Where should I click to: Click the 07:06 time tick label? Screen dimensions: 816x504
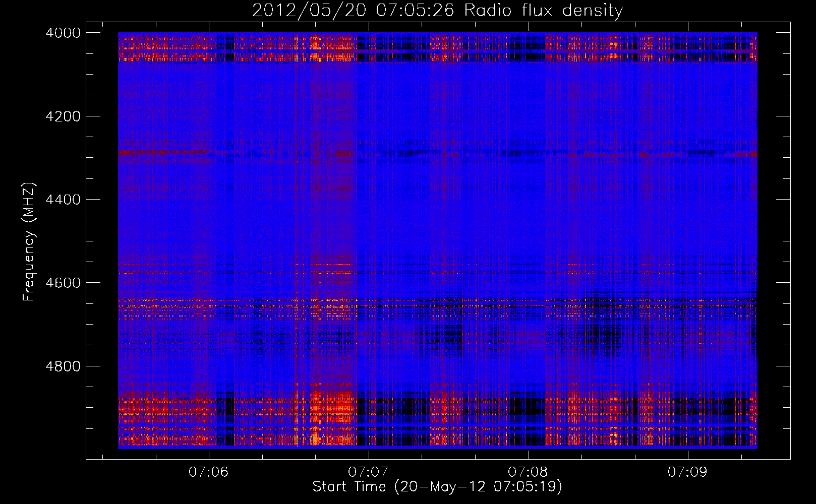pyautogui.click(x=208, y=472)
